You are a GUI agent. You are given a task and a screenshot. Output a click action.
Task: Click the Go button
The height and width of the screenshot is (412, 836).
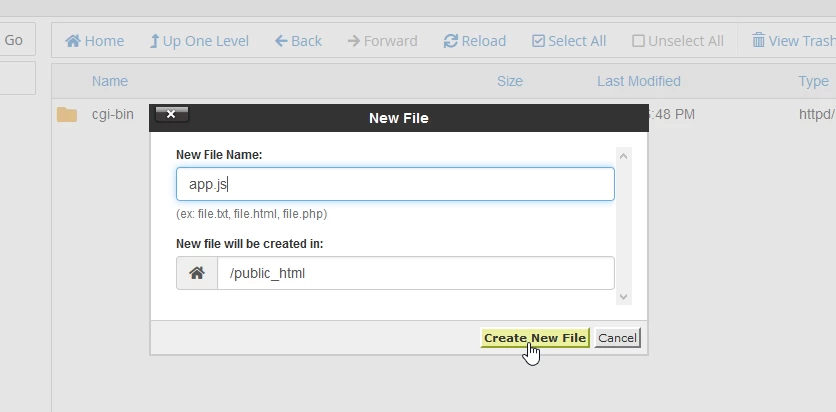tap(14, 40)
